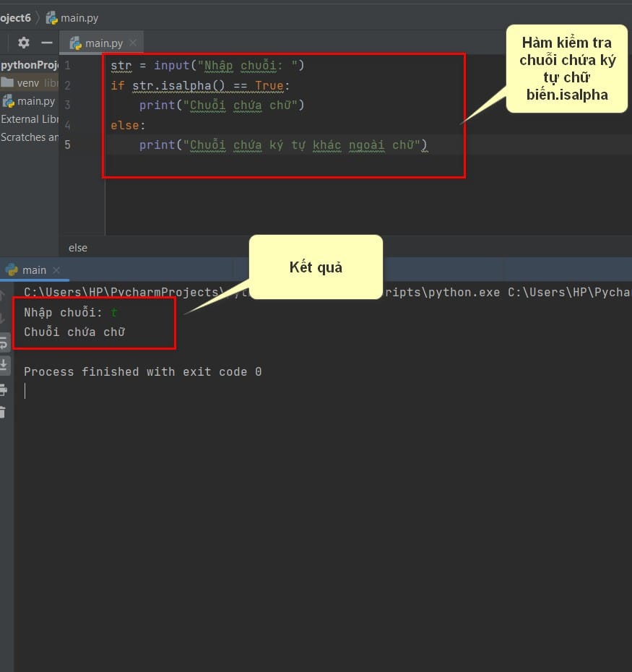The width and height of the screenshot is (632, 672).
Task: Expand External Libraries in the project tree
Action: click(29, 119)
